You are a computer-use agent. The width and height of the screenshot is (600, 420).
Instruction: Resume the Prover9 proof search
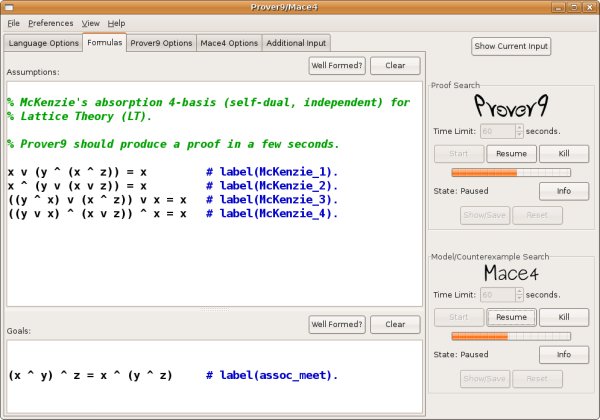[511, 154]
